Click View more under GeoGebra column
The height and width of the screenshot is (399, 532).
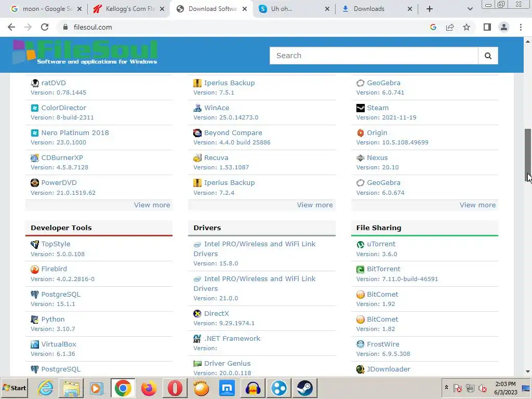pyautogui.click(x=478, y=205)
